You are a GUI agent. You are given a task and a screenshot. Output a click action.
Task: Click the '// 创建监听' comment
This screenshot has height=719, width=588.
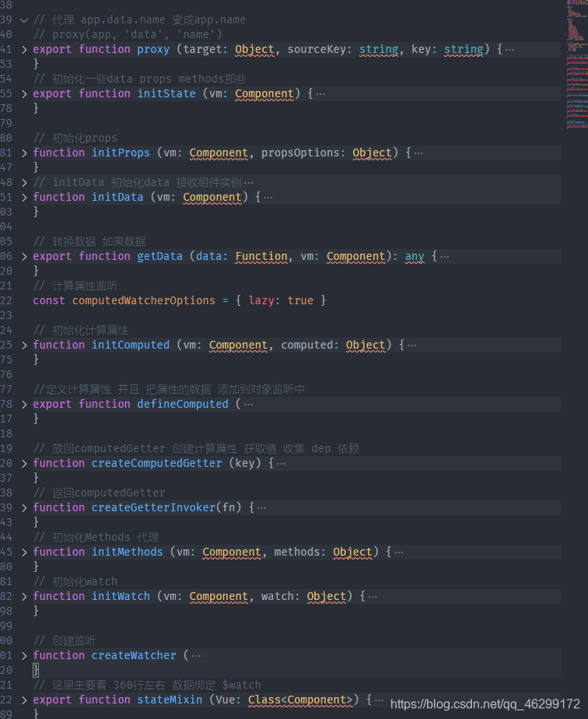click(x=65, y=640)
